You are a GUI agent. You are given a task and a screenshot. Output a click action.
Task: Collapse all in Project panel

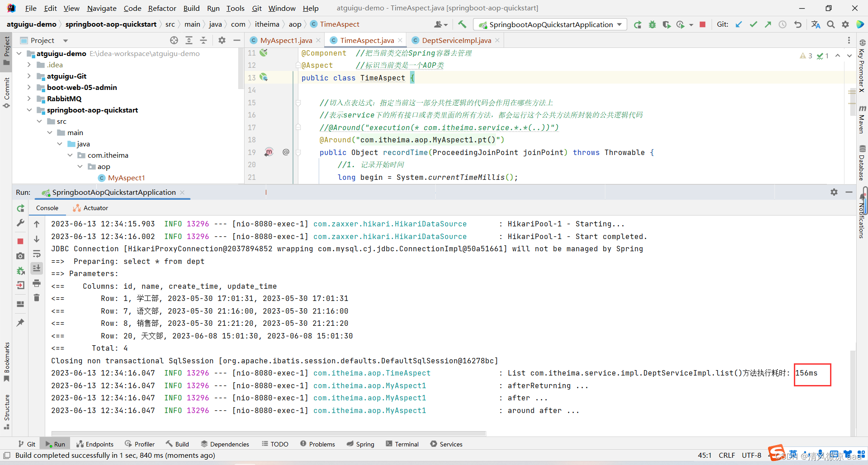coord(203,40)
